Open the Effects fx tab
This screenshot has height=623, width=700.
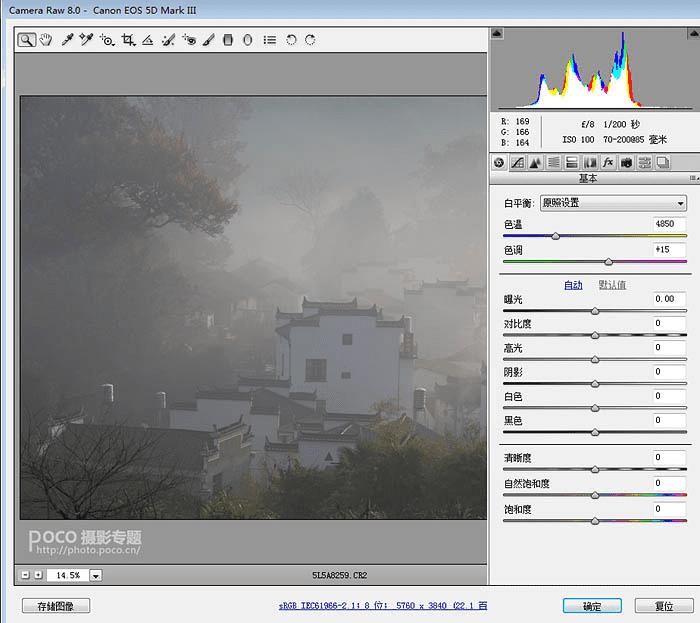click(x=608, y=162)
